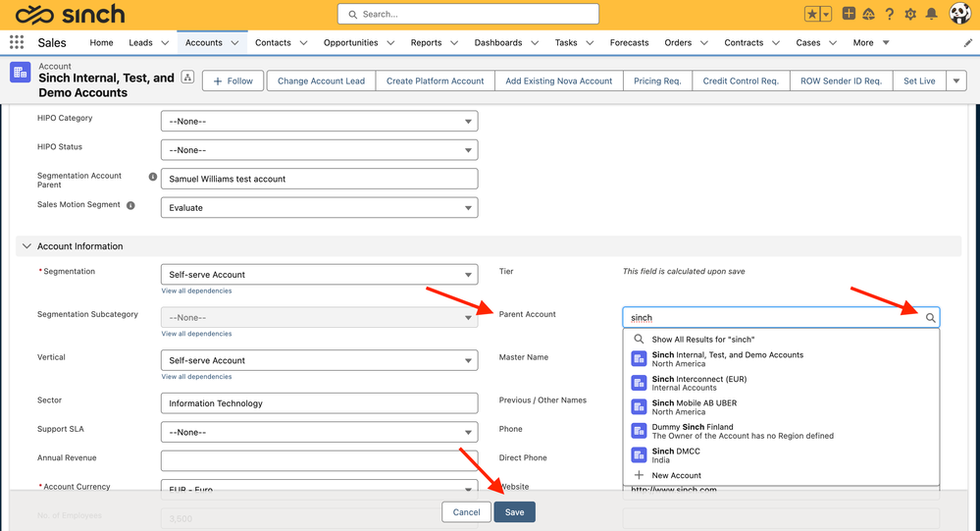Open more actions dropdown beside Set Live
The image size is (980, 531).
tap(956, 80)
